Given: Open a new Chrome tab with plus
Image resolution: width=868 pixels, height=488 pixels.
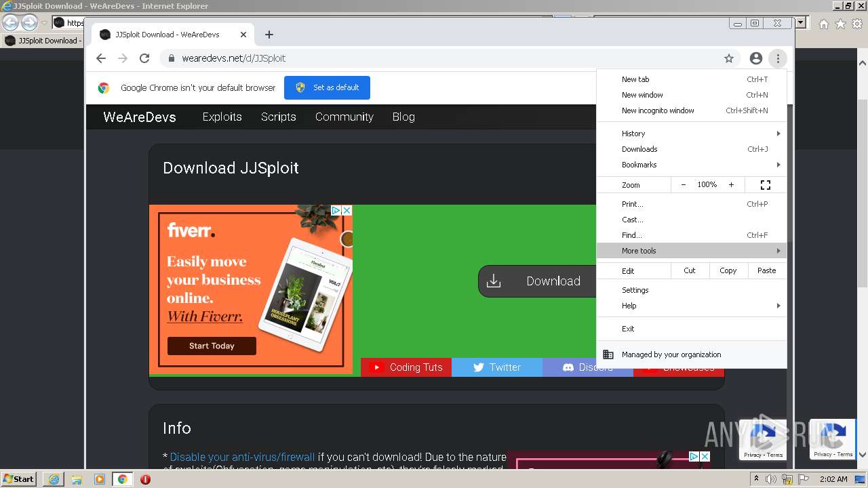Looking at the screenshot, I should 269,35.
